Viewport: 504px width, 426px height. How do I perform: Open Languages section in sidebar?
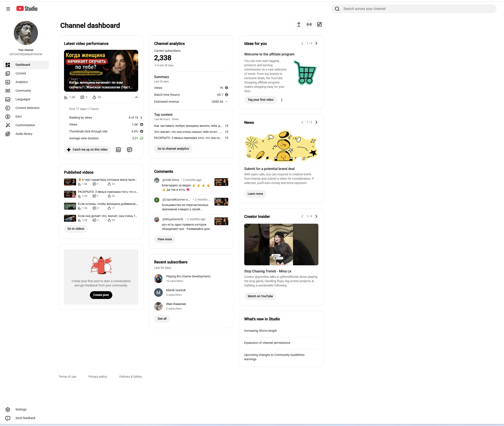(x=26, y=99)
